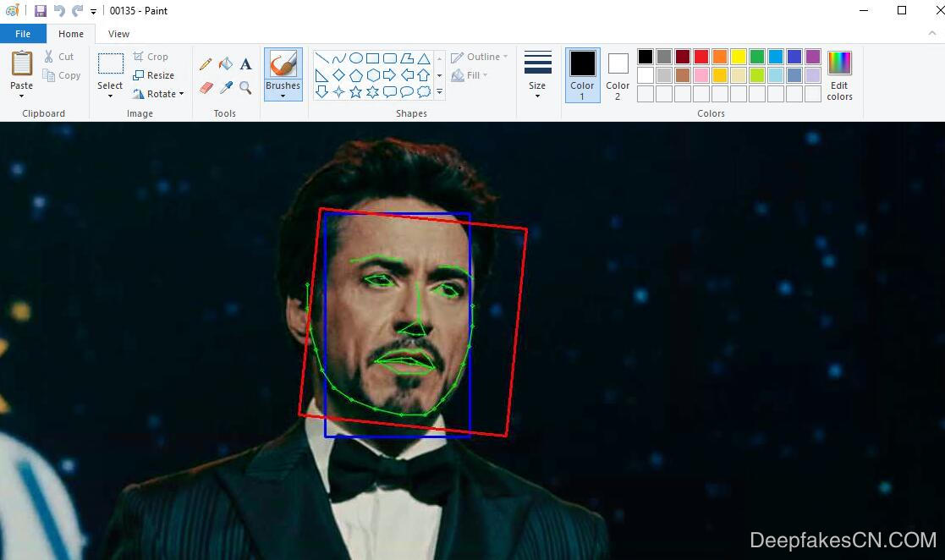Pick the Line shape

click(x=321, y=58)
